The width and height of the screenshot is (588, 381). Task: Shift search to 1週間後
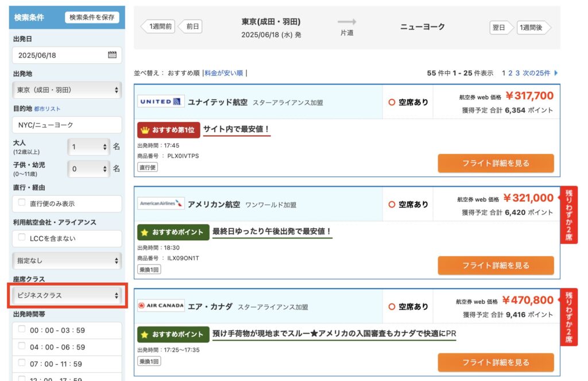pyautogui.click(x=533, y=28)
